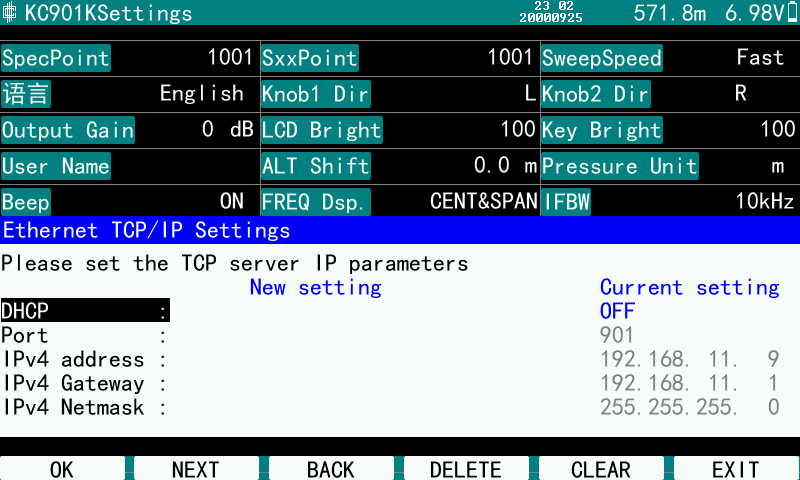Image resolution: width=800 pixels, height=480 pixels.
Task: Click the BACK softkey
Action: click(x=331, y=469)
